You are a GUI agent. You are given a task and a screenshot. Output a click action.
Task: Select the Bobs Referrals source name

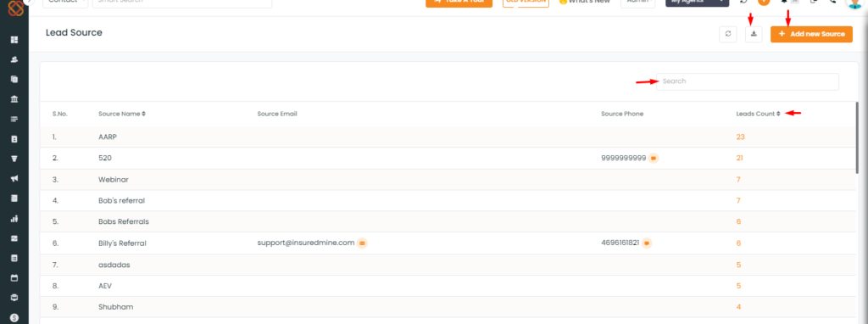tap(124, 221)
